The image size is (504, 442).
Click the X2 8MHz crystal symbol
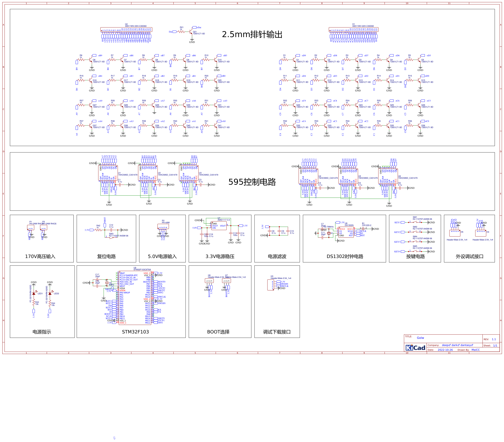107,283
